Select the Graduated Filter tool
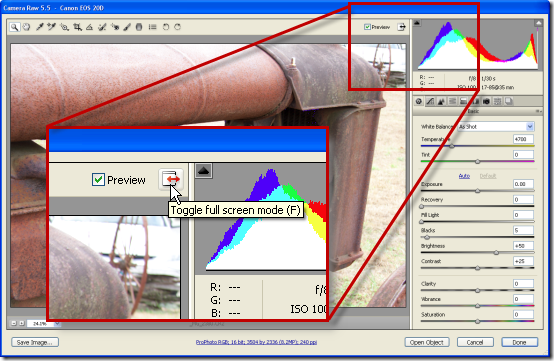The image size is (554, 361). coord(139,27)
